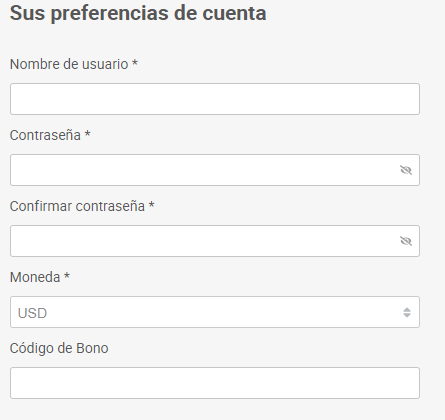Click the Sus preferencias de cuenta heading
Viewport: 445px width, 420px height.
pyautogui.click(x=138, y=13)
